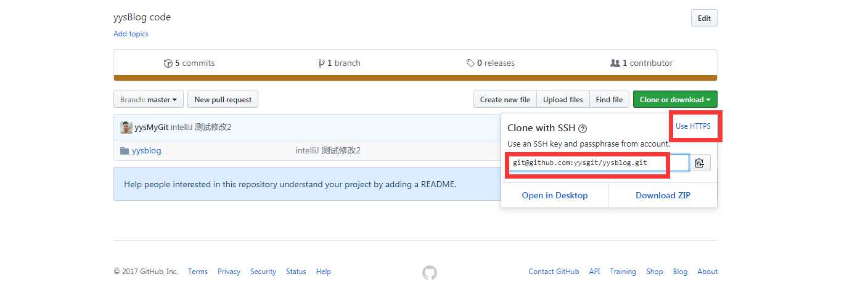Click Upload files button
The width and height of the screenshot is (868, 287).
point(563,99)
